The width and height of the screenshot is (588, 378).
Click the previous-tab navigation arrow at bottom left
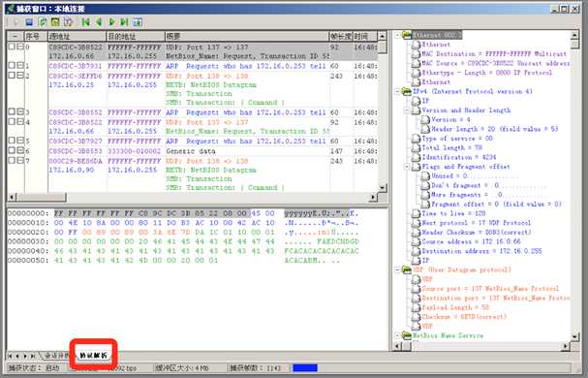pos(17,356)
